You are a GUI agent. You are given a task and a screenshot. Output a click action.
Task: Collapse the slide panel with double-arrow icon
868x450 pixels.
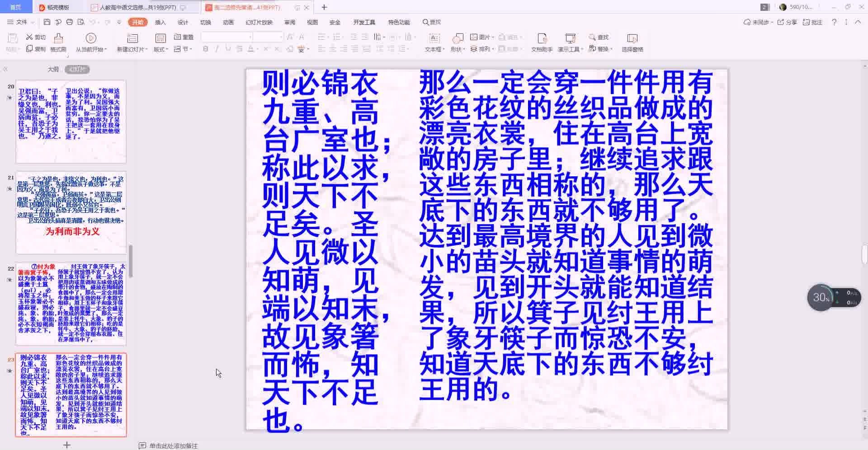pyautogui.click(x=5, y=69)
